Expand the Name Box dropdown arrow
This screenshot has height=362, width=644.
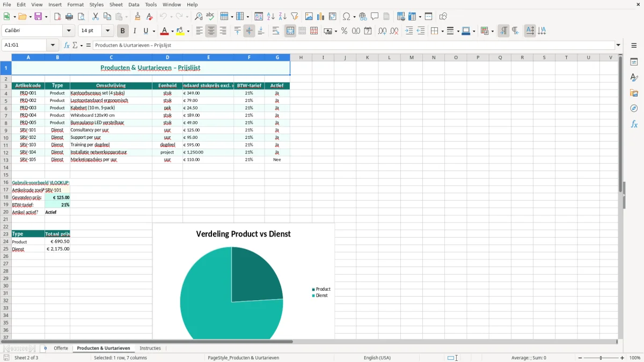point(53,46)
